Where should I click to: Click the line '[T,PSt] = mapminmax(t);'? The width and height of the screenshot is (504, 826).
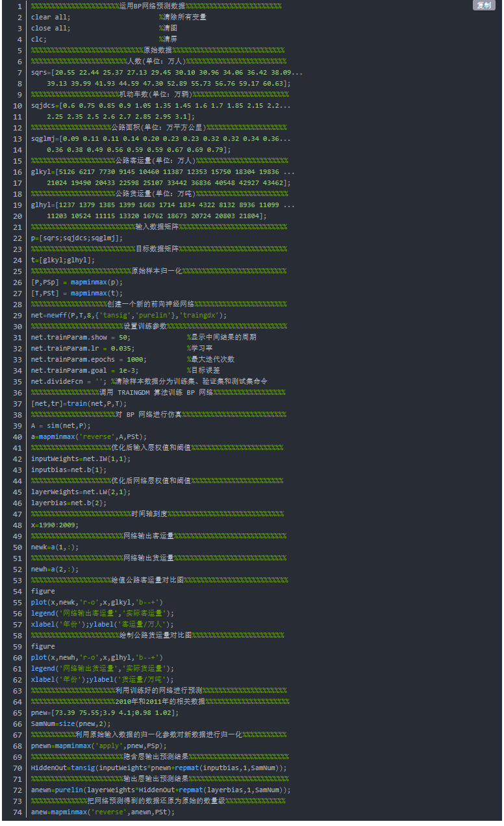click(x=77, y=293)
